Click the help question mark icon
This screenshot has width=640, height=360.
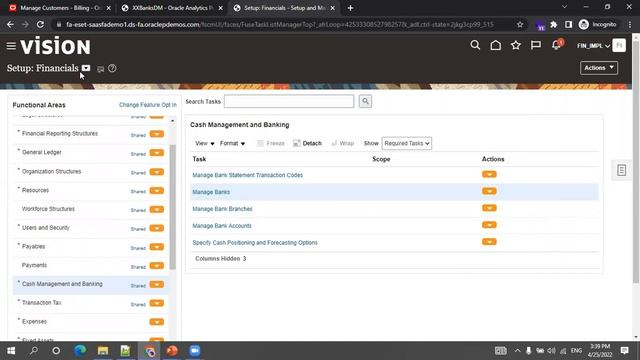[112, 69]
